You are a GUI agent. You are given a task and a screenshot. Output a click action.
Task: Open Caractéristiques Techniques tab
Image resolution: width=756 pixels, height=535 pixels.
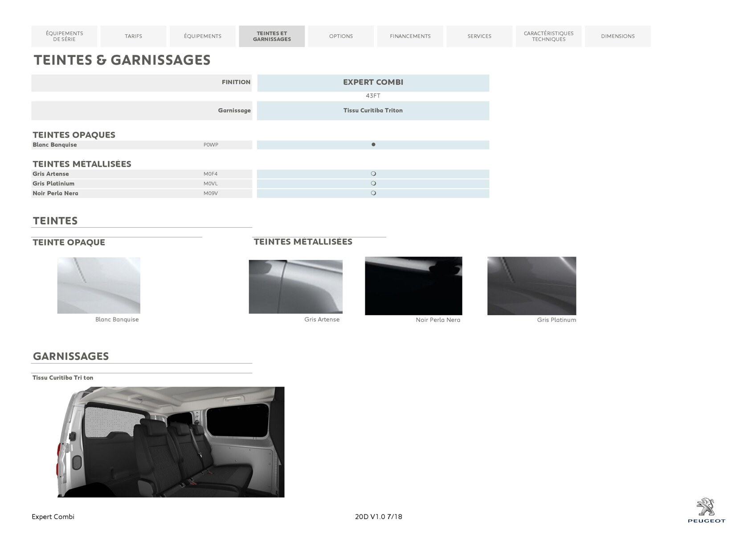[548, 36]
